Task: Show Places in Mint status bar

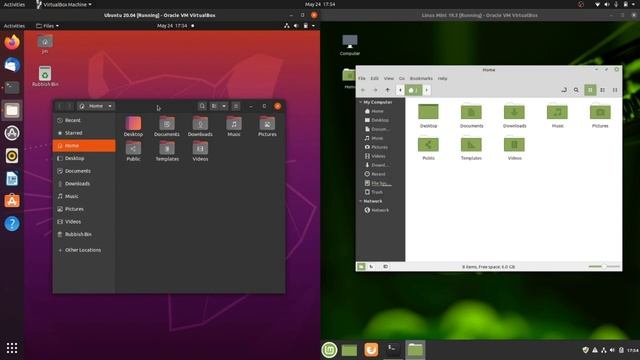Action: pos(361,267)
